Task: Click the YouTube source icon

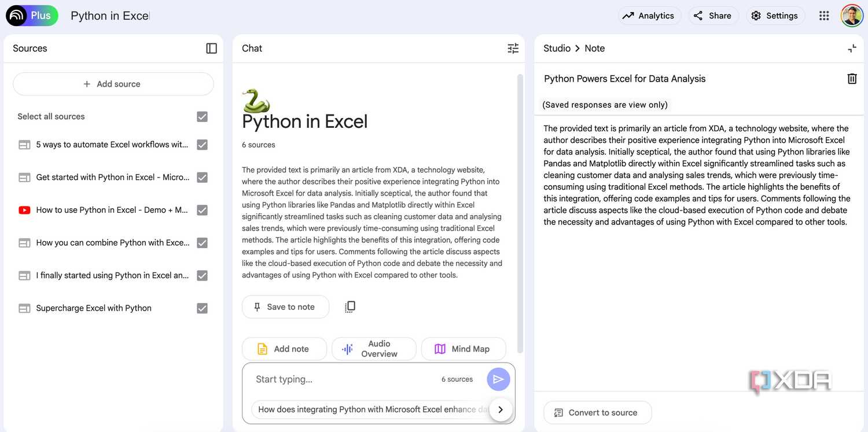Action: tap(24, 211)
